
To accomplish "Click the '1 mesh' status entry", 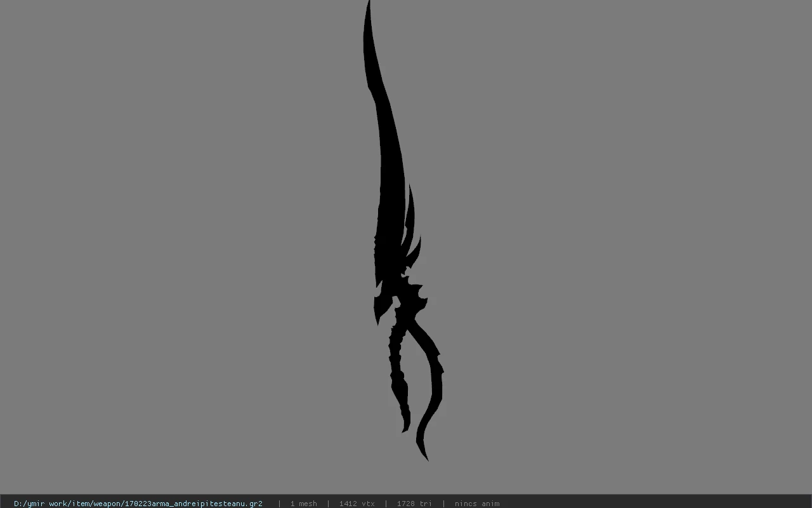I will (x=303, y=504).
